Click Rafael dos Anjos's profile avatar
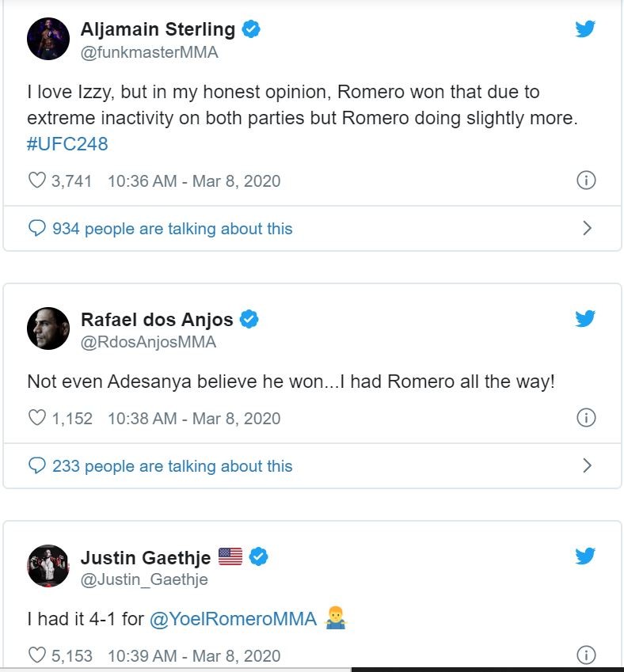The height and width of the screenshot is (672, 624). [48, 328]
